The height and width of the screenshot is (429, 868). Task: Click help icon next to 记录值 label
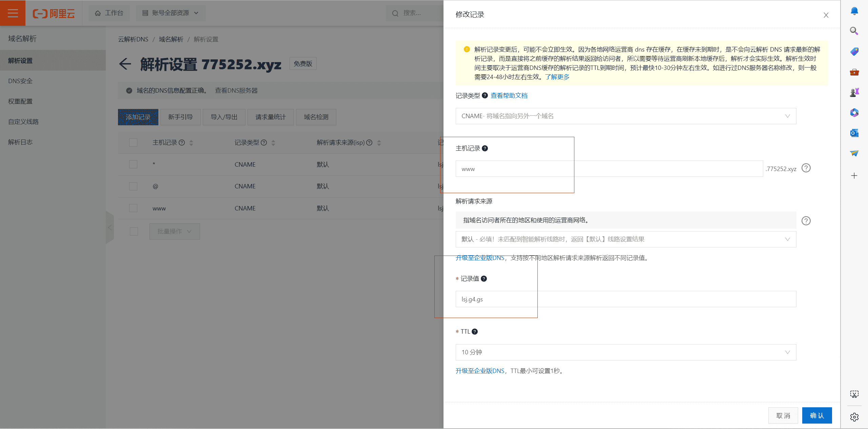(x=484, y=279)
